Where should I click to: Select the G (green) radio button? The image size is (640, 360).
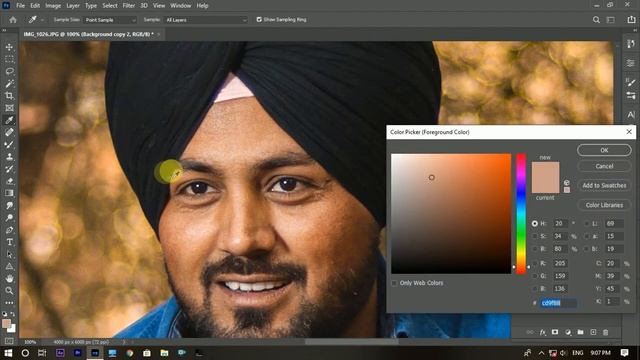[535, 276]
